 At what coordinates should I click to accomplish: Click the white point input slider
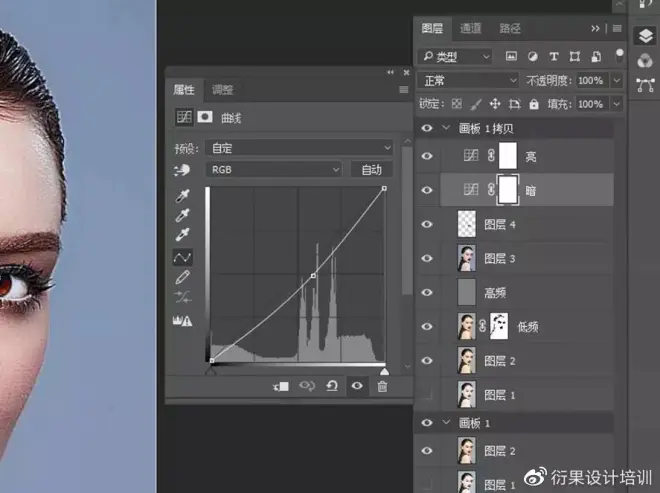click(x=384, y=371)
